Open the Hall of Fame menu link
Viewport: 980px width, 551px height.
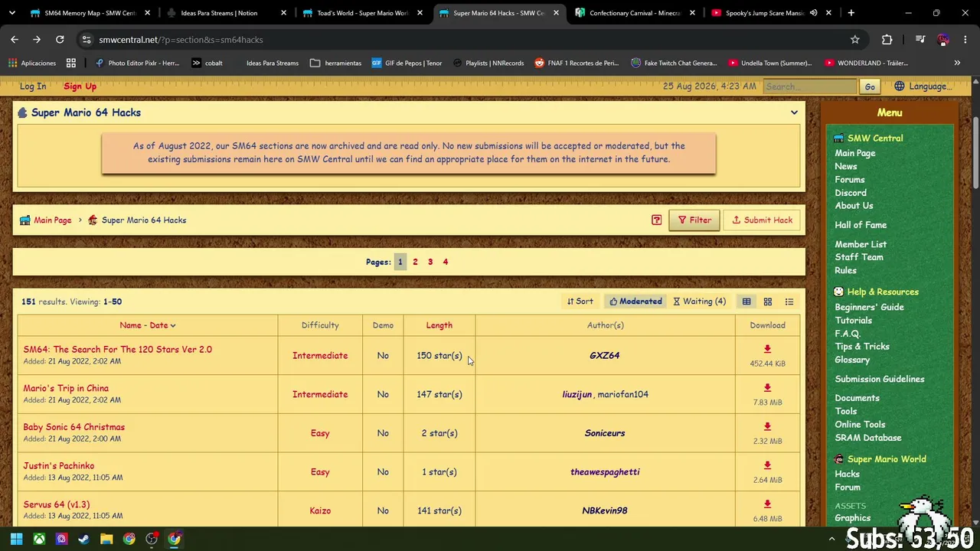tap(861, 225)
